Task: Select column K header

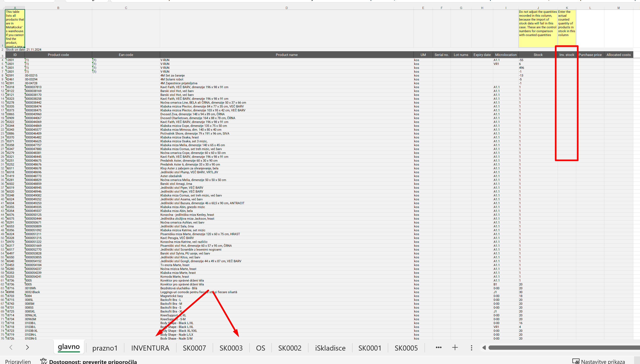Action: 567,8
